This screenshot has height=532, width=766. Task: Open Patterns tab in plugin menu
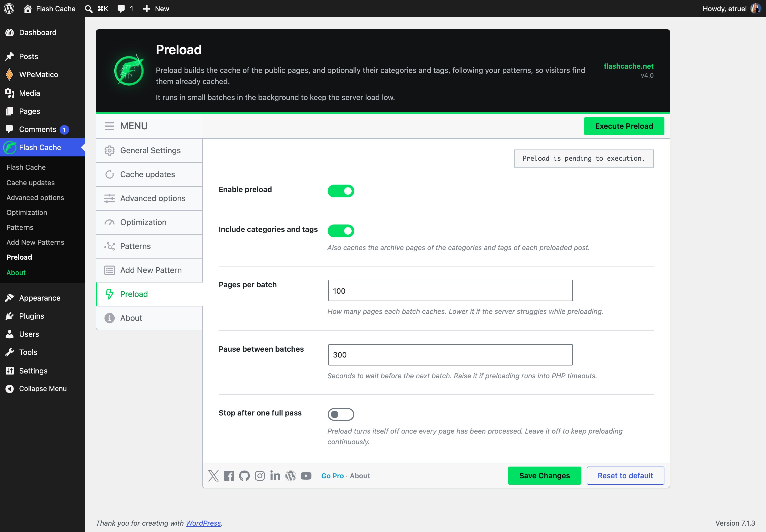[149, 246]
